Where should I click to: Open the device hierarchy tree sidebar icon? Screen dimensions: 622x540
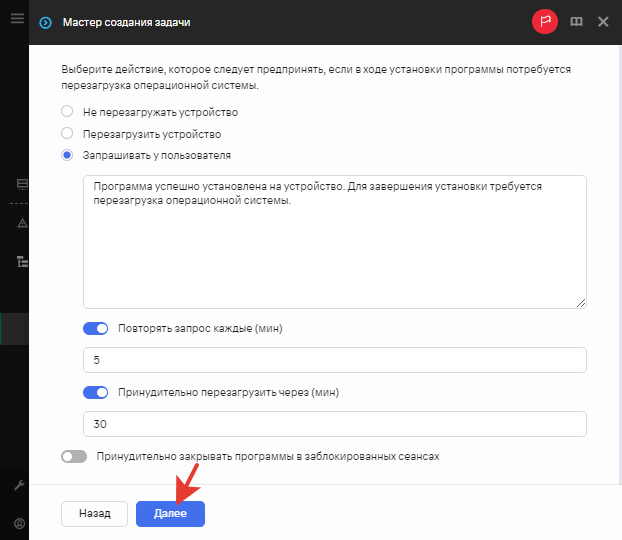point(23,262)
